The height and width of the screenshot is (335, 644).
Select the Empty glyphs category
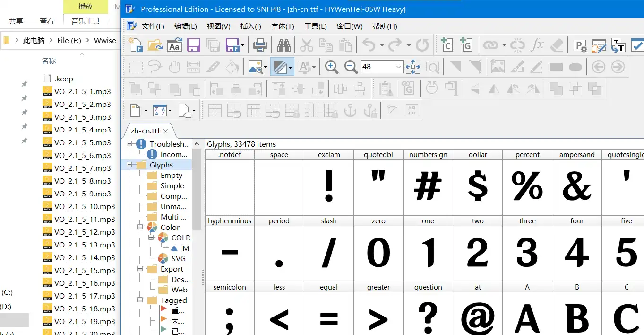[171, 176]
